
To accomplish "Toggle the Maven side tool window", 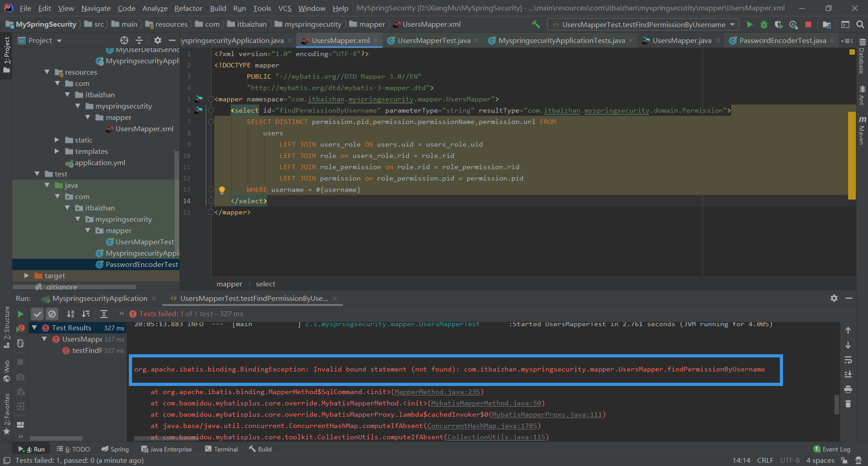I will click(862, 130).
